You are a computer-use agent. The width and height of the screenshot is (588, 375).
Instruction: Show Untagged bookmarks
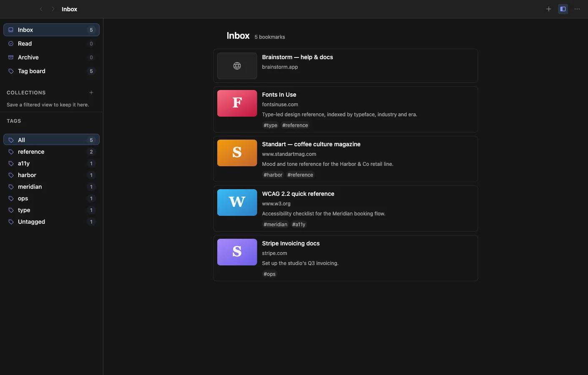coord(51,222)
